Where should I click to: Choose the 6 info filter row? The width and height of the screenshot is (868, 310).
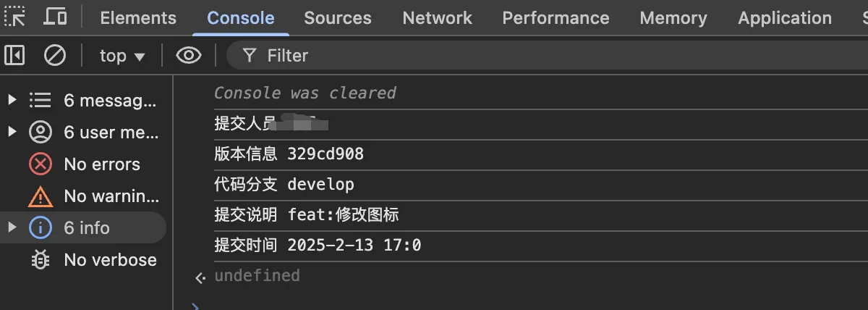tap(85, 228)
